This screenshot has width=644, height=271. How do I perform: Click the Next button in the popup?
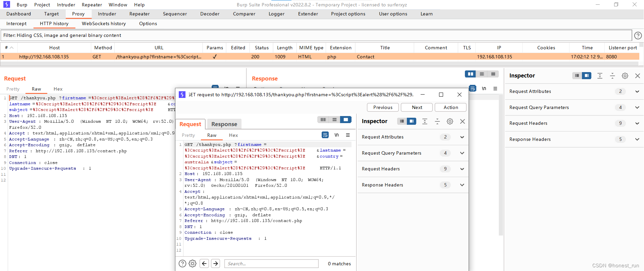pos(417,107)
